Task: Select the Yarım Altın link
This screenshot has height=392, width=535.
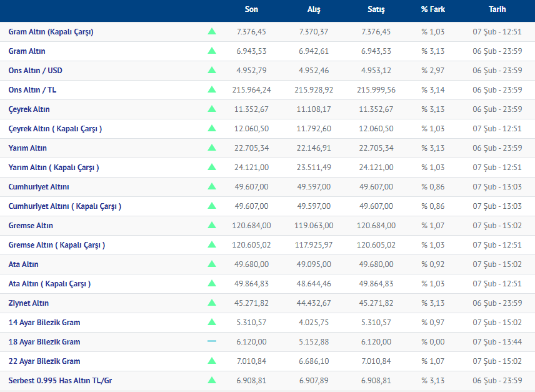Action: (27, 148)
